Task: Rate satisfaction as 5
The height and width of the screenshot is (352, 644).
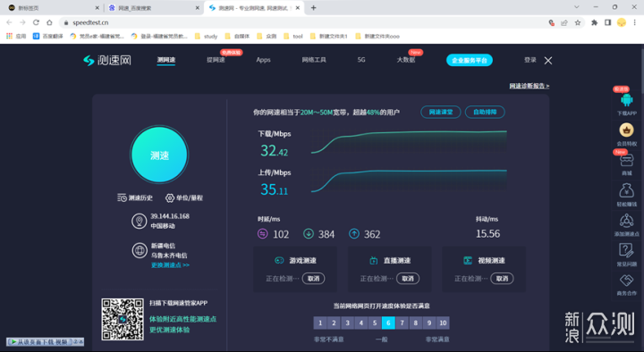Action: 375,323
